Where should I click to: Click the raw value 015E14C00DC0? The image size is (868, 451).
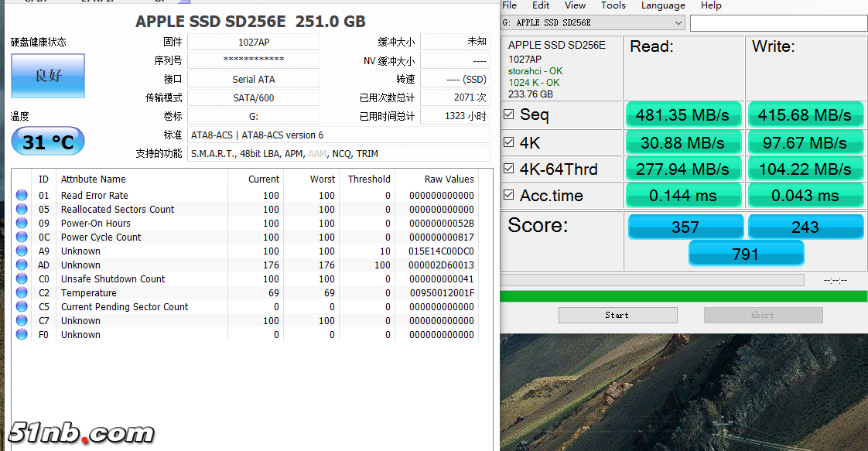441,251
